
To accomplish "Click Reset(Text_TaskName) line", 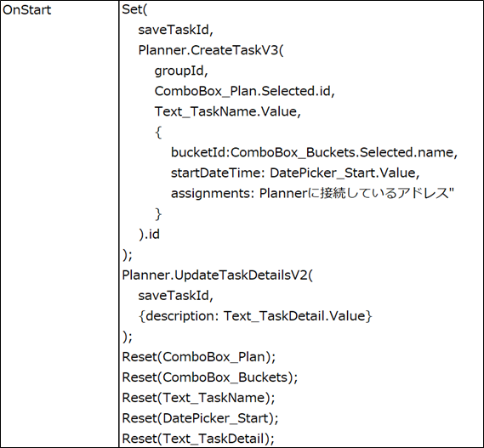I will [198, 398].
